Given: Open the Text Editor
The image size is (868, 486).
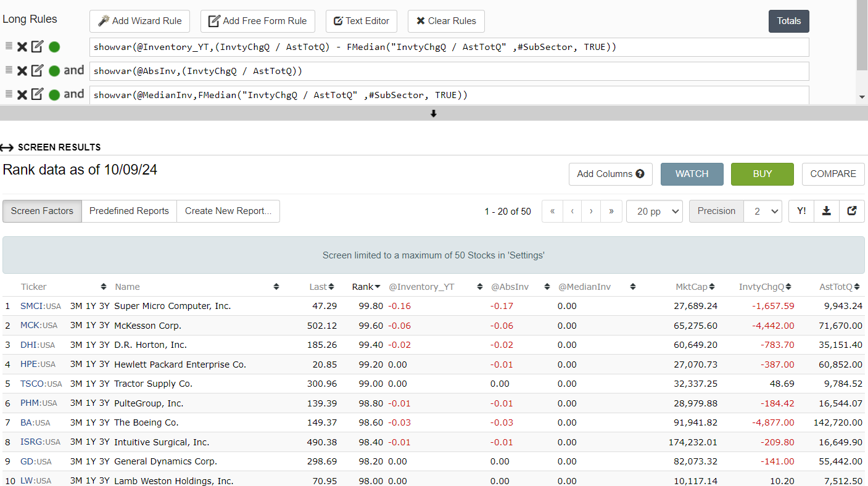Looking at the screenshot, I should 362,21.
